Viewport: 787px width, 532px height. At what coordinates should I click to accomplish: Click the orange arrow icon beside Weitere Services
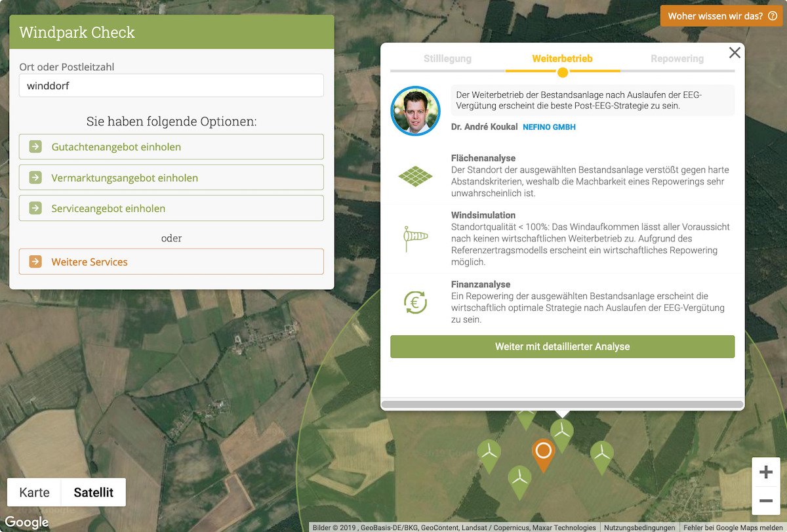[35, 262]
